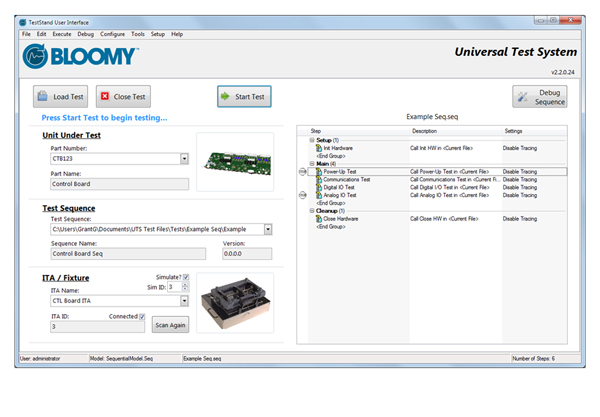Open the Test Sequence path dropdown
The height and width of the screenshot is (417, 600).
pos(267,229)
